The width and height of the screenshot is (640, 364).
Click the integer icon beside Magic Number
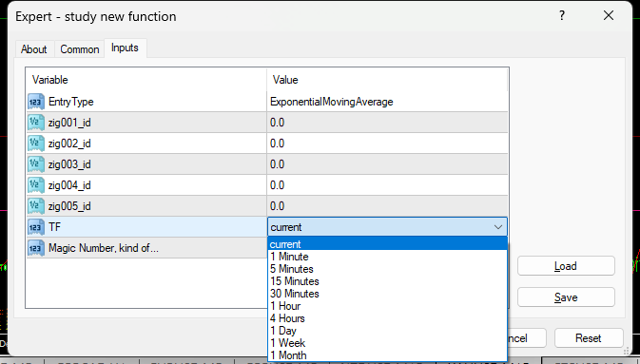coord(36,248)
